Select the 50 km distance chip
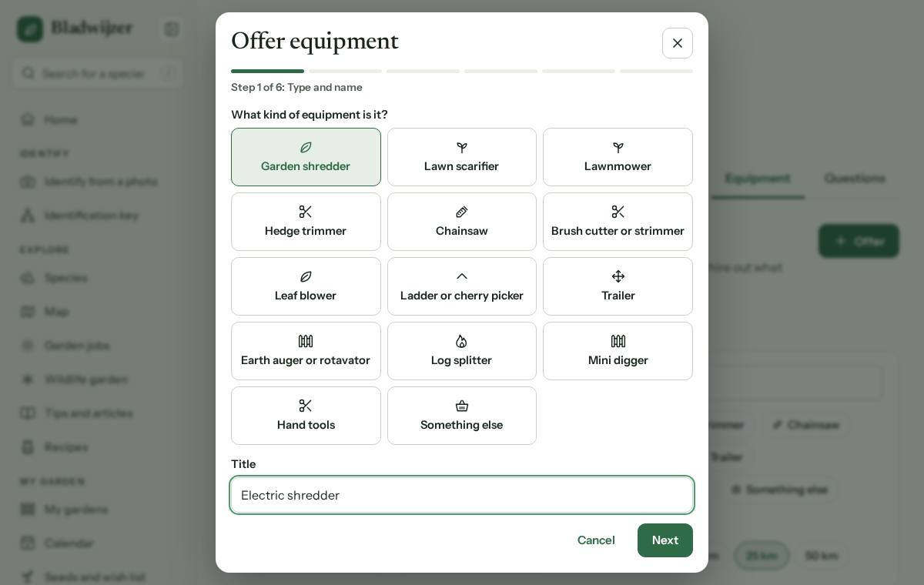Viewport: 924px width, 585px height. point(822,556)
